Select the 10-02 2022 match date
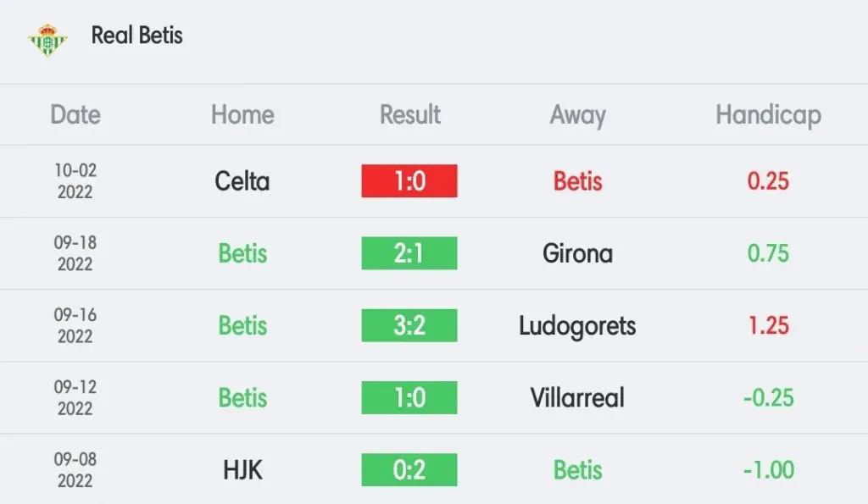This screenshot has height=504, width=868. pos(75,181)
